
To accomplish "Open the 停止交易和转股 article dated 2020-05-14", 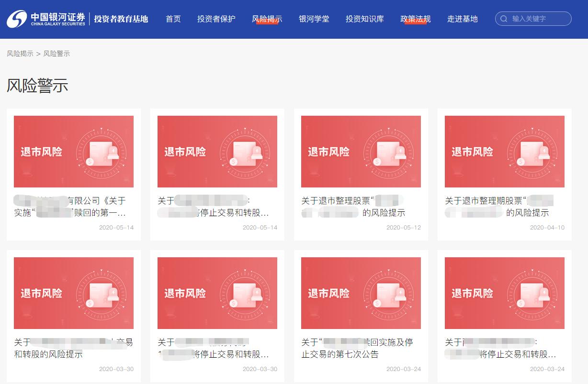I will 217,206.
